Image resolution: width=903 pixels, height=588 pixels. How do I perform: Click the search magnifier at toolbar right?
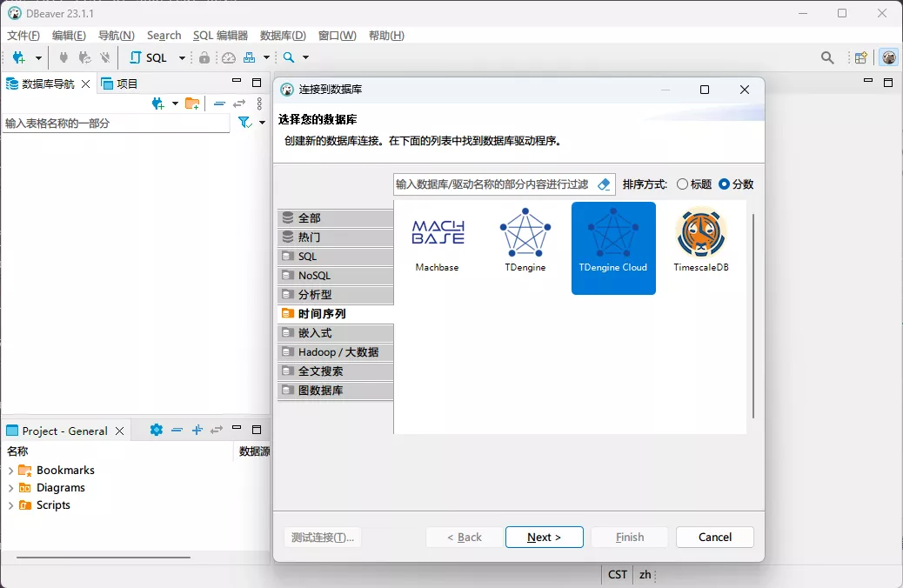pos(827,57)
